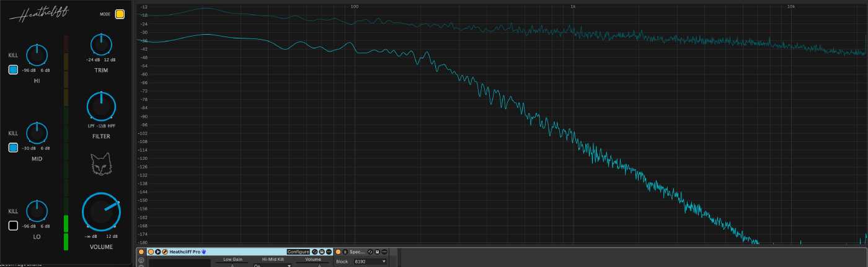
Task: Unfold Heathcliff Pro device parameters arrow
Action: pyautogui.click(x=158, y=252)
